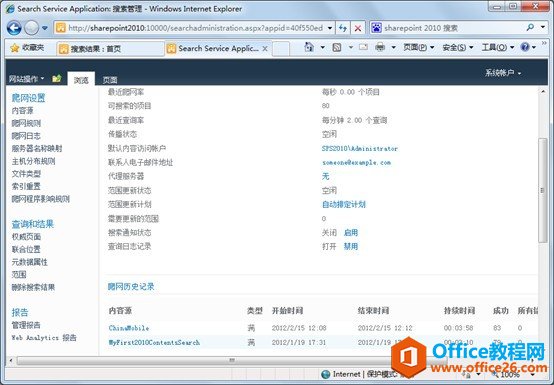Open the 系统帐户 user dropdown
The height and width of the screenshot is (385, 554).
(503, 73)
